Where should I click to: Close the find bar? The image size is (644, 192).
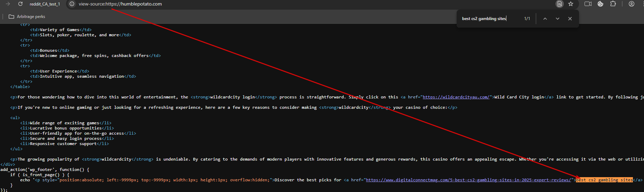pos(570,19)
